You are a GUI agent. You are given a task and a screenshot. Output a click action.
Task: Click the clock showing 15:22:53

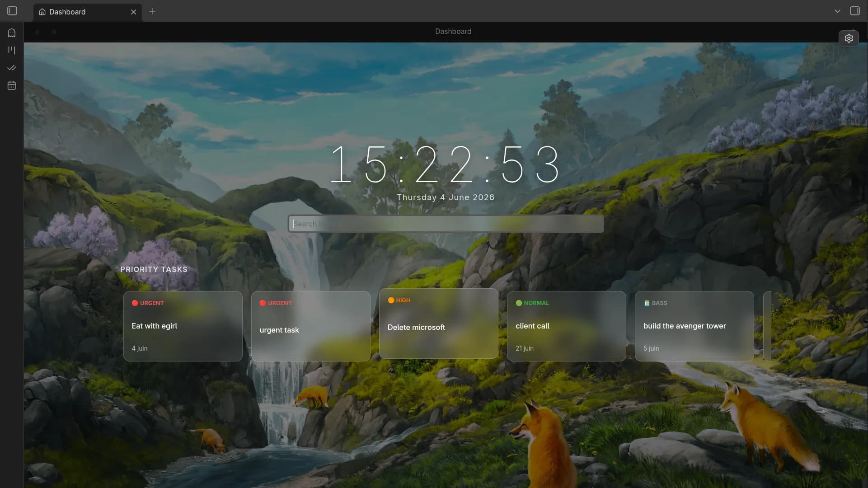click(446, 164)
